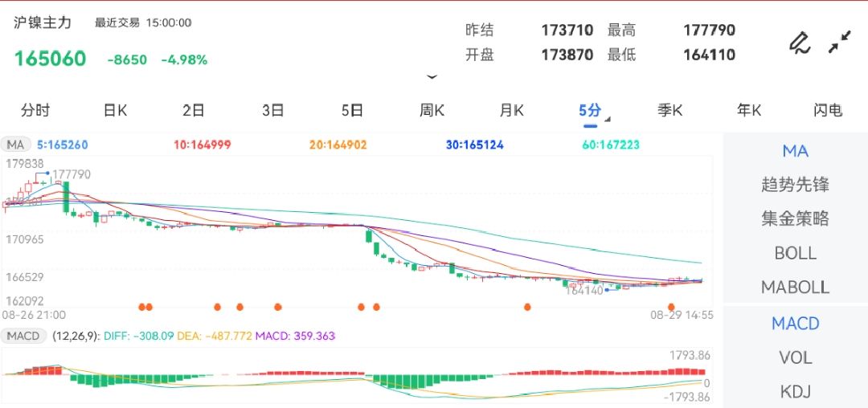
Task: Select the 月K period tab
Action: [511, 111]
